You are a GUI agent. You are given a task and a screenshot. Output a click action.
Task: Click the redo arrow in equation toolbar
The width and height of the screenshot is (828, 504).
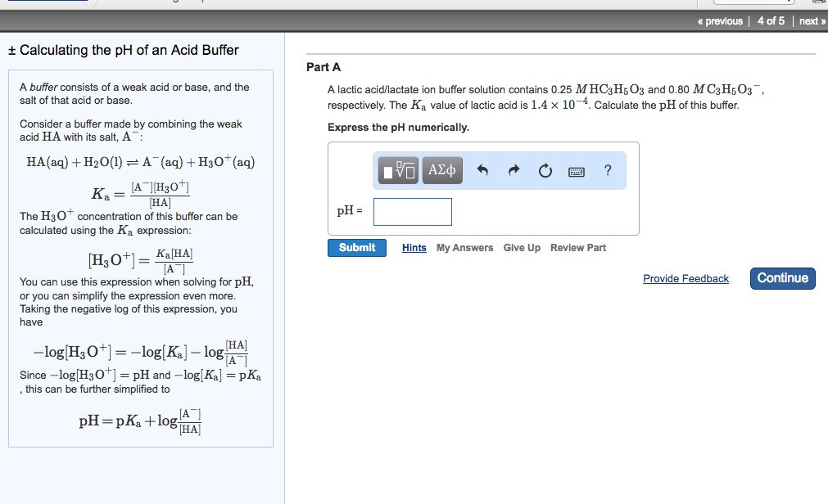[x=514, y=171]
